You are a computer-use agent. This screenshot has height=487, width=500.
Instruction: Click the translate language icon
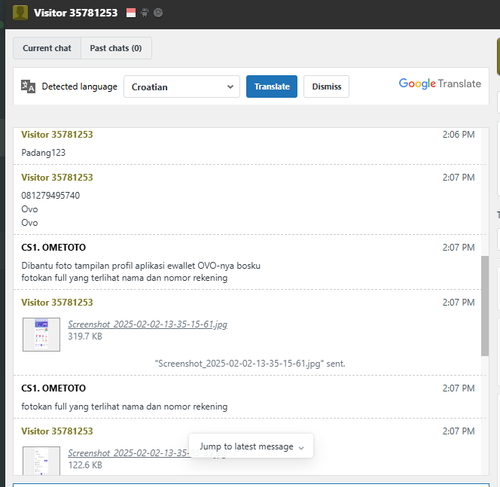28,86
